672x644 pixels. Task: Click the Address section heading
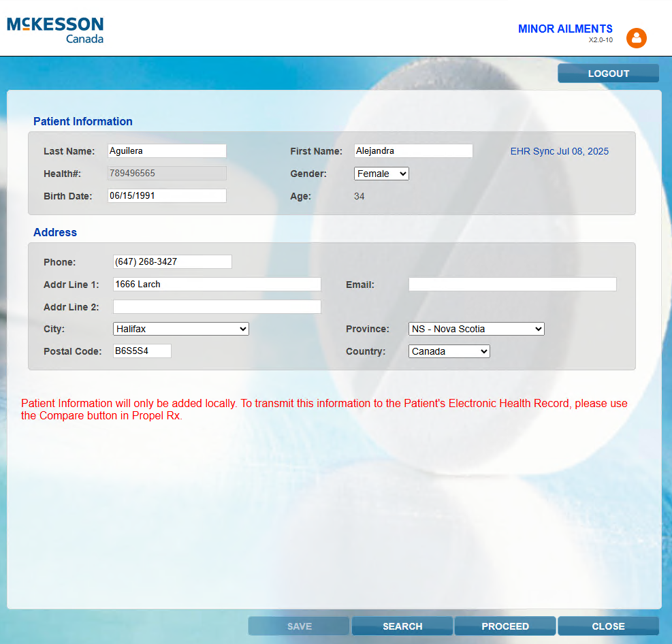coord(55,232)
